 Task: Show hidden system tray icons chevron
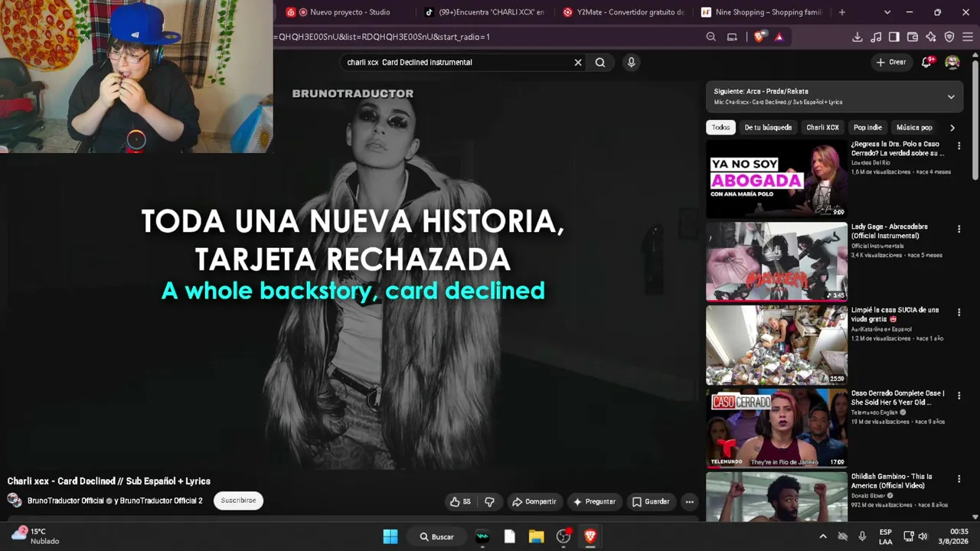tap(823, 536)
